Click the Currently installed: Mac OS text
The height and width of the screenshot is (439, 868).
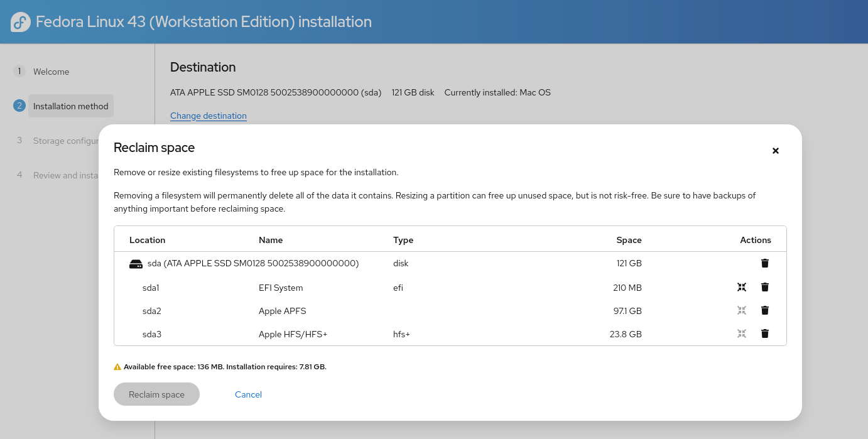pyautogui.click(x=497, y=92)
